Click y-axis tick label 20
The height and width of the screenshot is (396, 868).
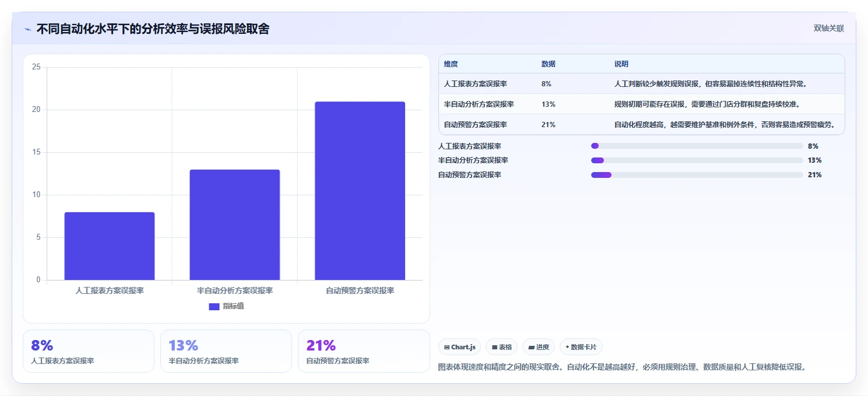click(x=36, y=110)
